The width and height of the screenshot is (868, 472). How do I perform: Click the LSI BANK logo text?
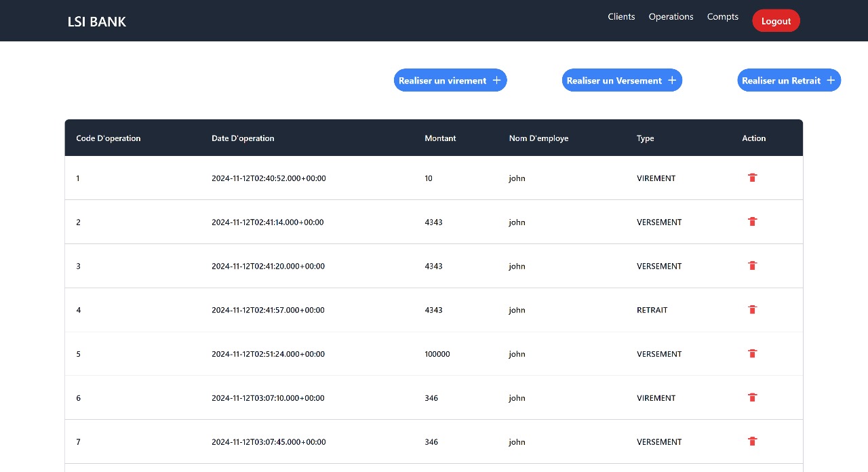97,22
